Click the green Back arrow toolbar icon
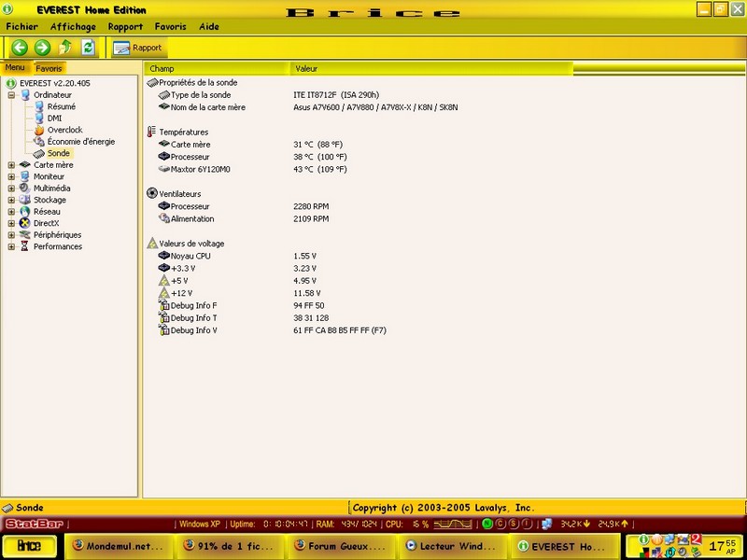747x560 pixels. coord(20,48)
